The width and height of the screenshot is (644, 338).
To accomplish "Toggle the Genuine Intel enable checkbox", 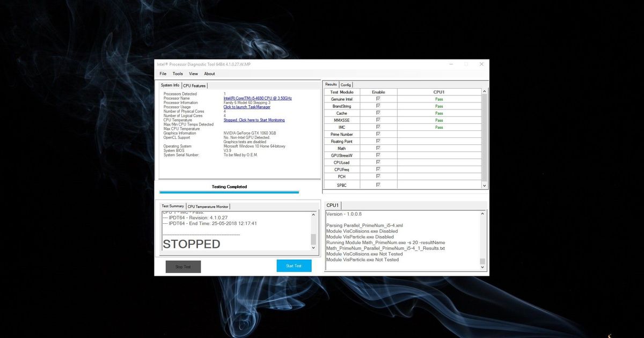I will click(378, 99).
